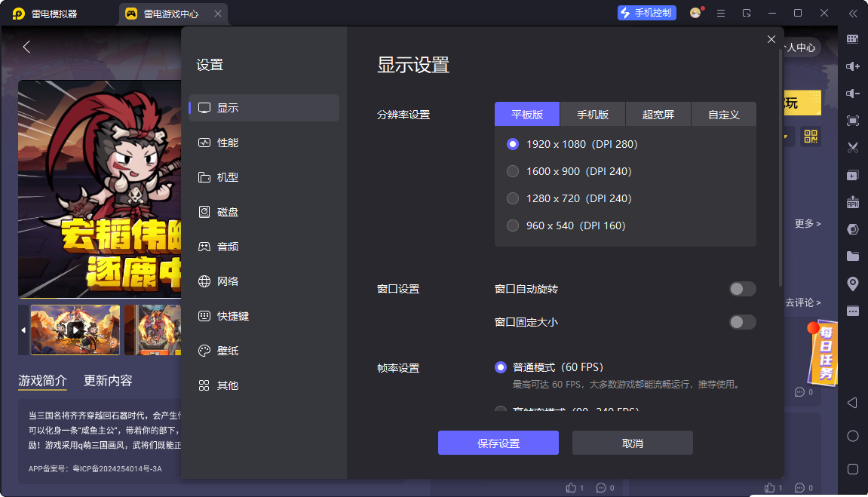The image size is (868, 497).
Task: Click the Android recent apps square button
Action: (853, 469)
